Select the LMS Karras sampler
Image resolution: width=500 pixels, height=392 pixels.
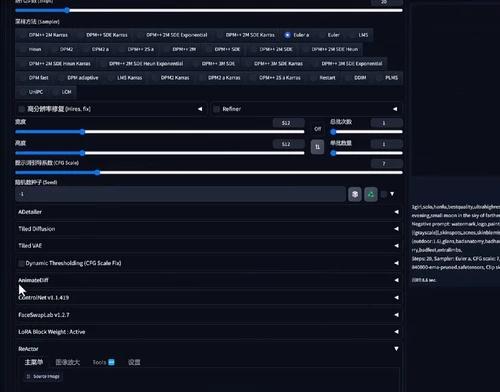(x=126, y=78)
